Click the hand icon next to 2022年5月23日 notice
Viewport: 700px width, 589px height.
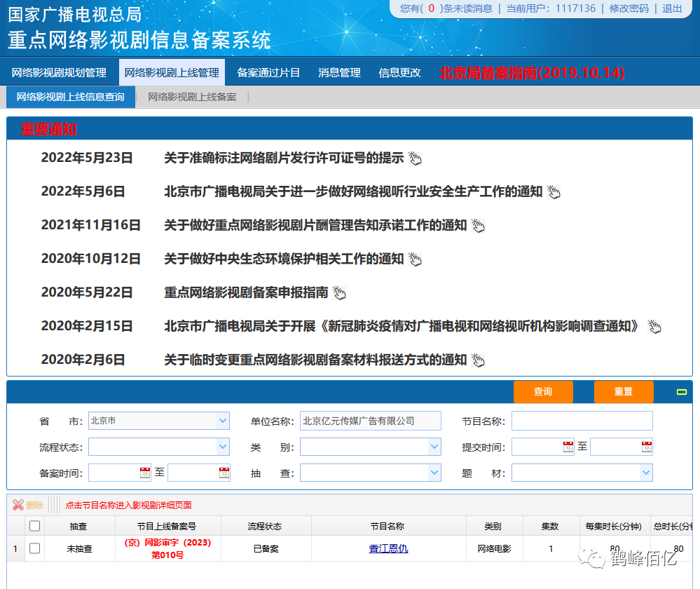(x=415, y=158)
